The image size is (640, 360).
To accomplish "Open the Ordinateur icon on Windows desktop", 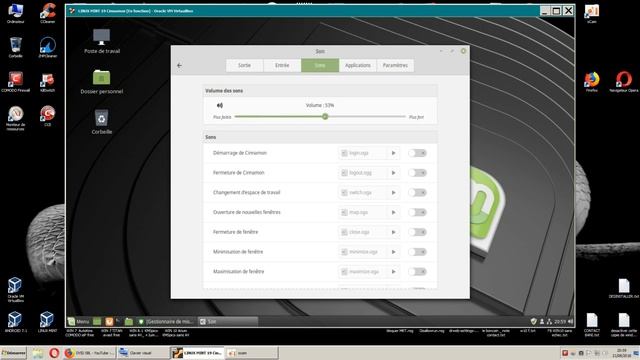I will [16, 13].
